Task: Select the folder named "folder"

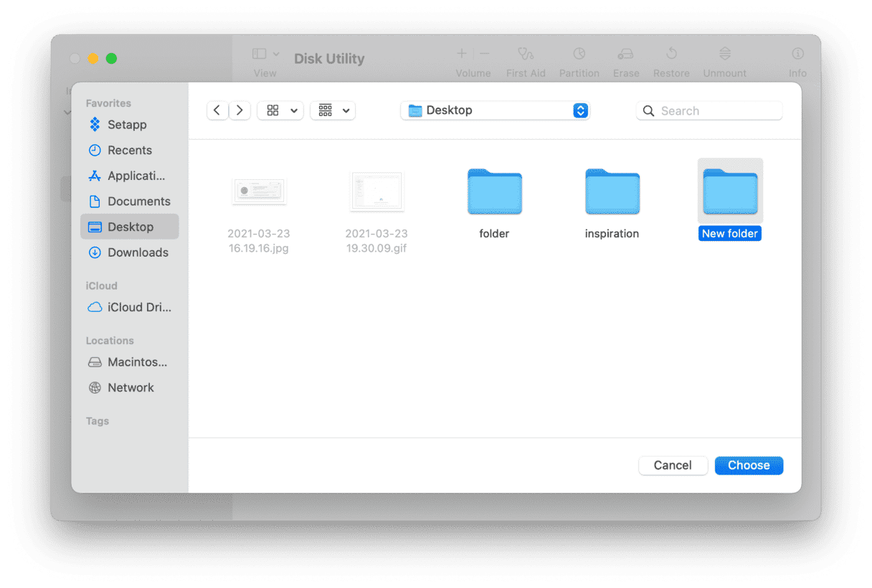Action: tap(494, 192)
